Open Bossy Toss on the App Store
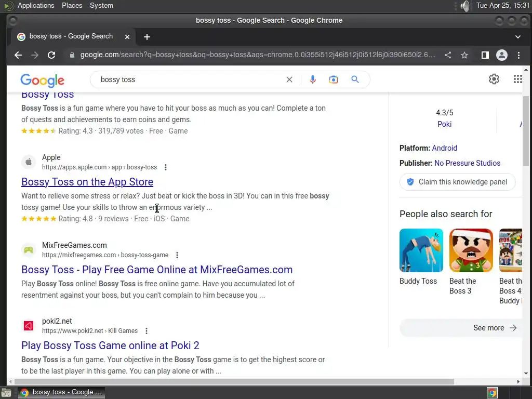532x399 pixels. 87,182
